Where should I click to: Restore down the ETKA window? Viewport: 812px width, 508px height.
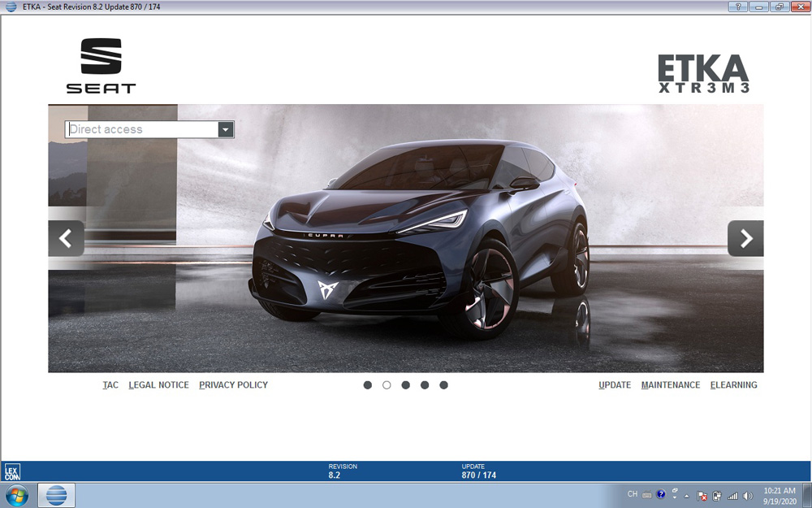pyautogui.click(x=780, y=7)
